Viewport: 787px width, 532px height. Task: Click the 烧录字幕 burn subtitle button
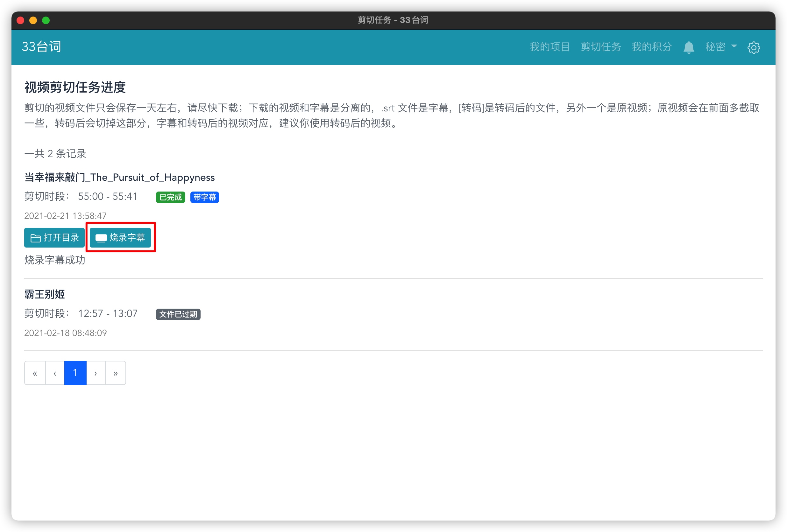tap(120, 238)
